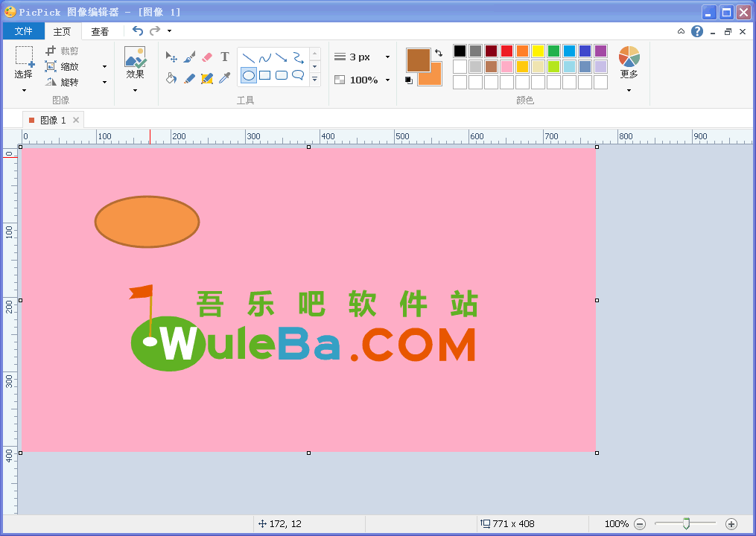Choose the rectangle shape
Viewport: 756px width, 536px height.
click(264, 75)
